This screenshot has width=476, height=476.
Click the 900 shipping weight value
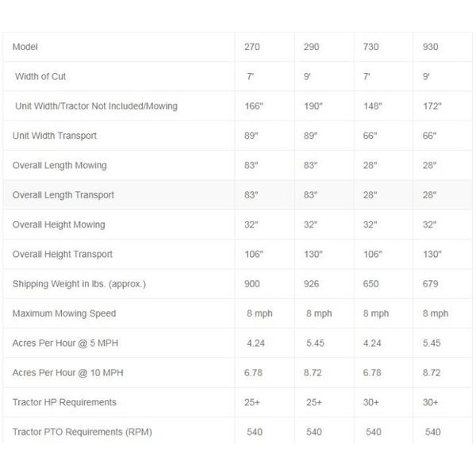click(x=252, y=284)
